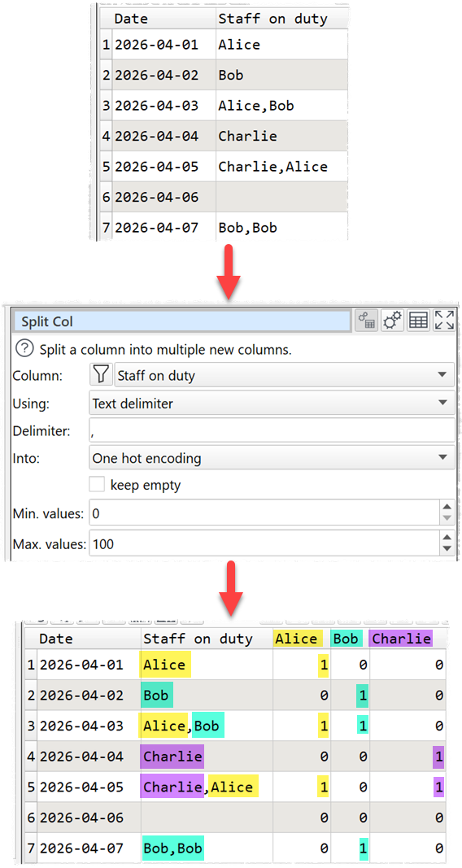Select the Bob column value for 2026-04-07
462x868 pixels.
click(x=351, y=848)
